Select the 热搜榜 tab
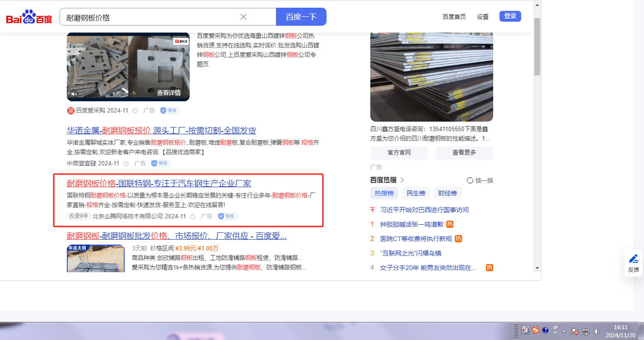This screenshot has height=340, width=644. tap(384, 194)
